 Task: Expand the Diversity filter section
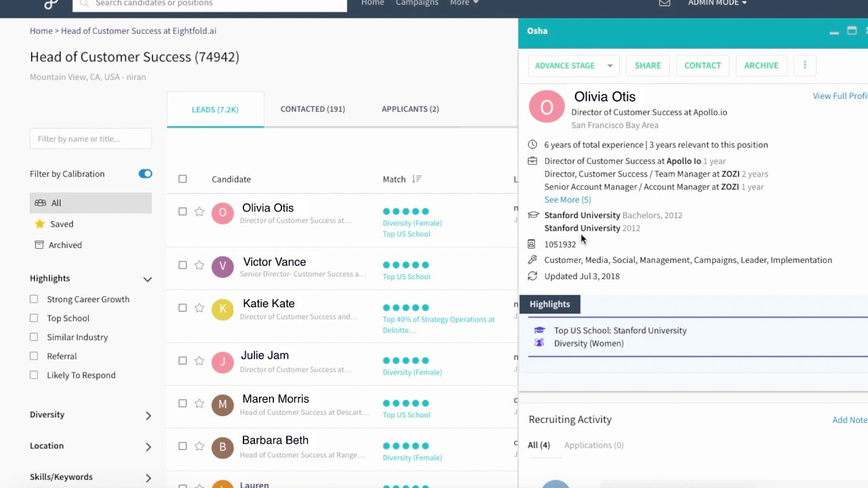click(x=148, y=415)
